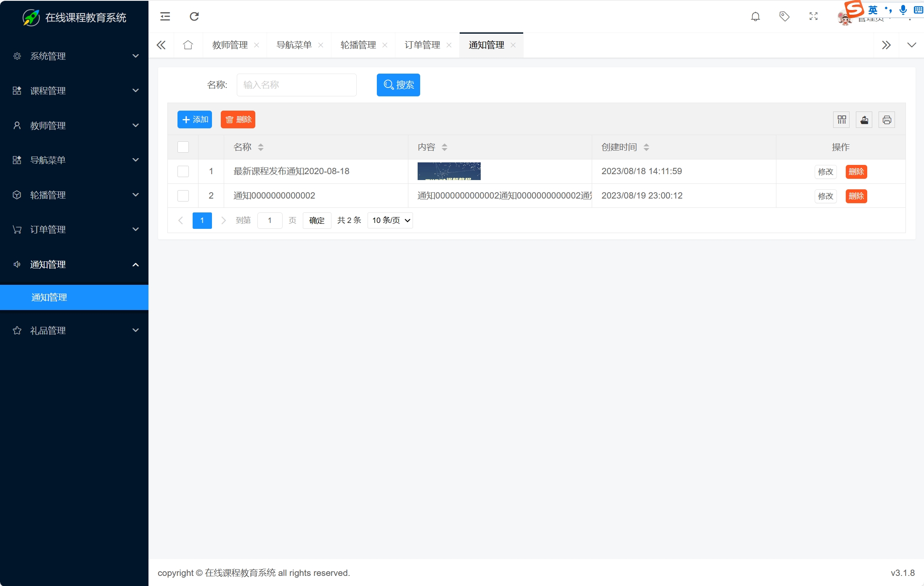Click the blue 搜索 button
Screen dimensions: 924x586
tap(398, 85)
